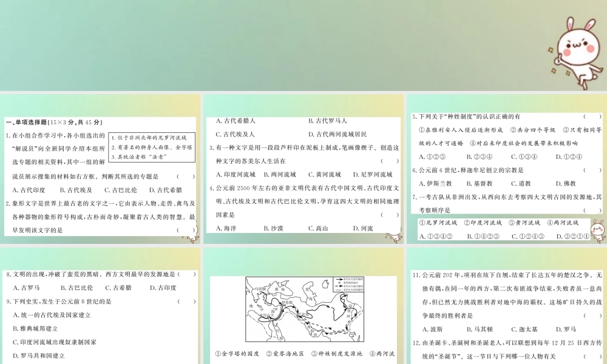Click A. 统一的古代埃及国家建立
The image size is (607, 364).
[x=52, y=315]
